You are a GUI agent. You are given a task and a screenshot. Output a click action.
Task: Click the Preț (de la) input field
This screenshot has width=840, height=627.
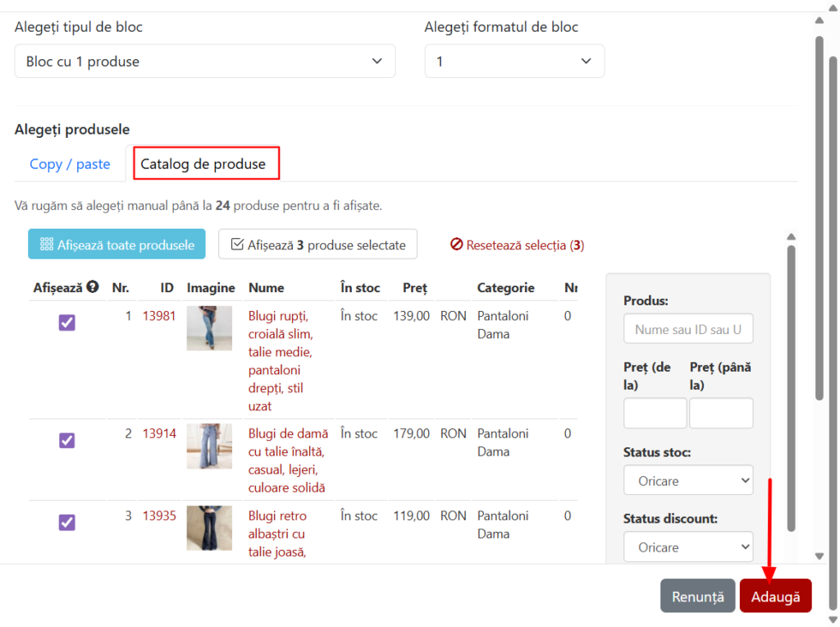[655, 413]
